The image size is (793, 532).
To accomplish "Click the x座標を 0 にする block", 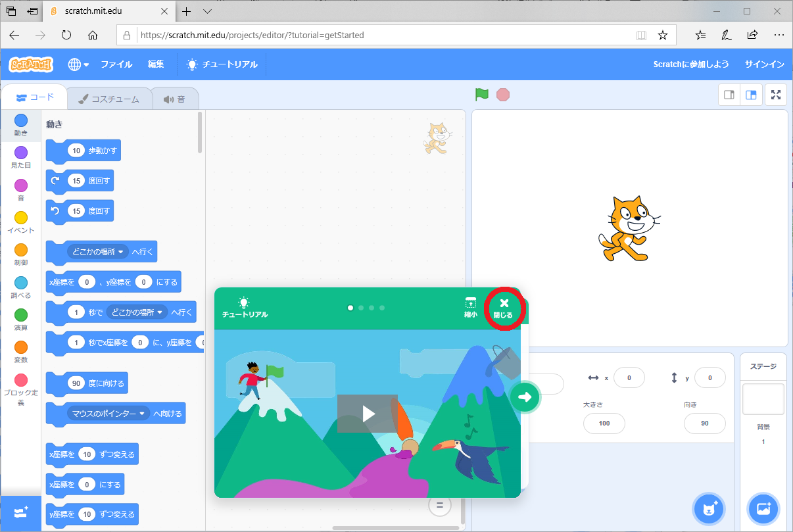I will 85,485.
